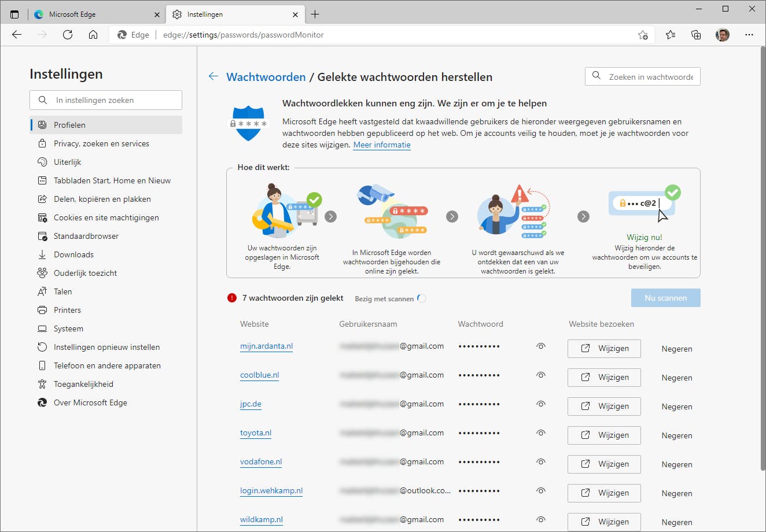Open Profielen settings section
Image resolution: width=766 pixels, height=532 pixels.
106,125
